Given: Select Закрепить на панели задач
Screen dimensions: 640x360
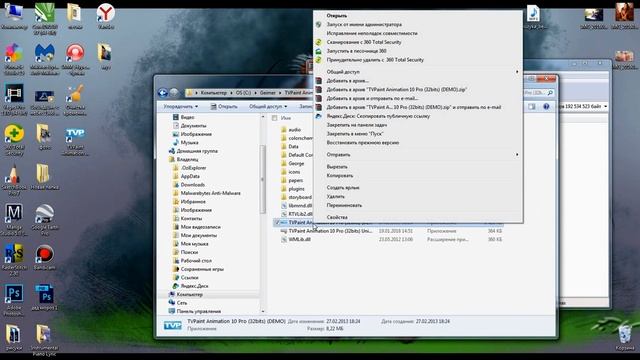Looking at the screenshot, I should (x=418, y=125).
